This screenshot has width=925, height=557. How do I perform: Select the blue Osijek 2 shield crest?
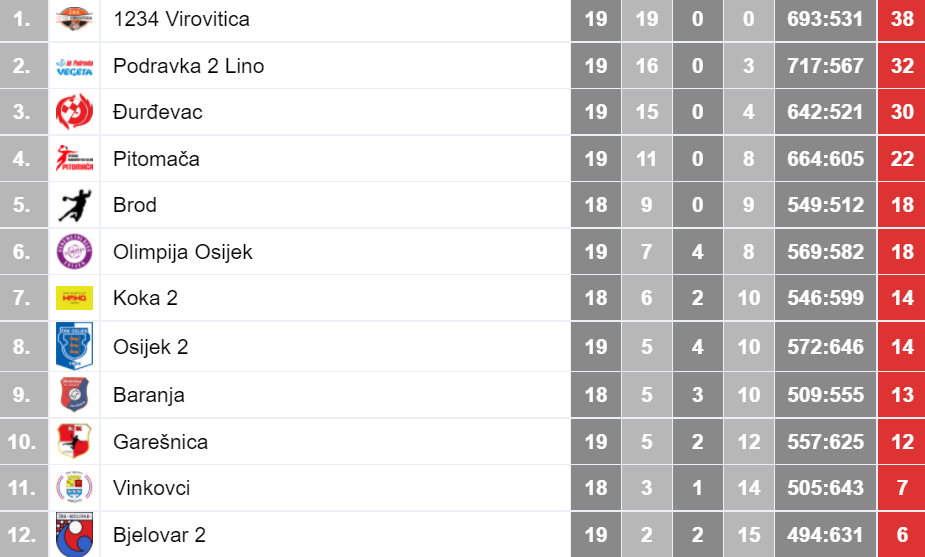click(74, 346)
